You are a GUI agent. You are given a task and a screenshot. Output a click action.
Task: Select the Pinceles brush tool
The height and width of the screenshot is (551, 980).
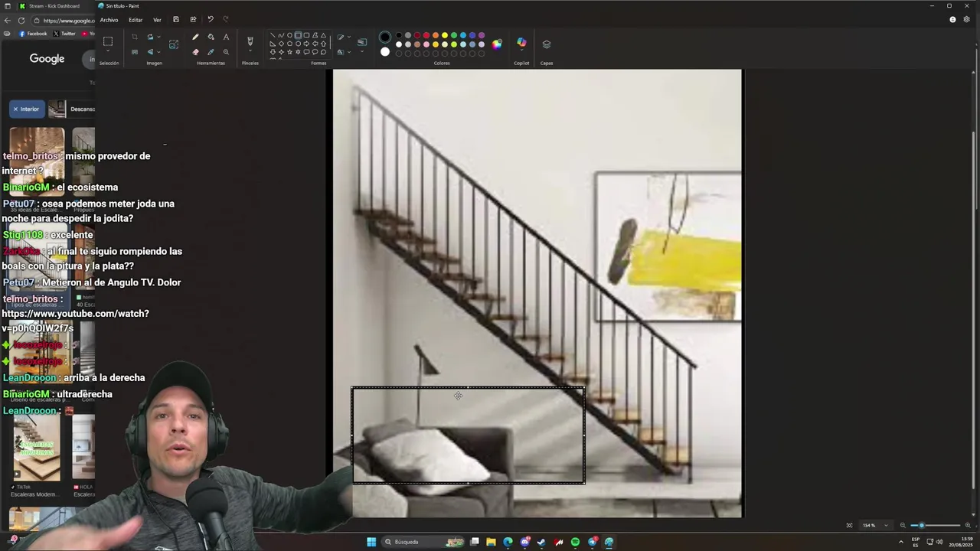(x=250, y=41)
